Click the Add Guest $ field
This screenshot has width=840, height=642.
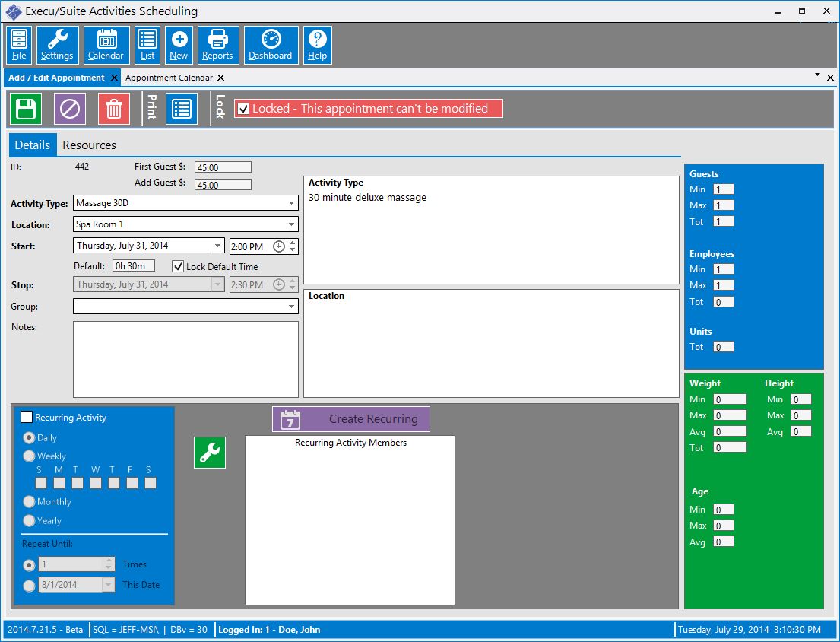[223, 185]
